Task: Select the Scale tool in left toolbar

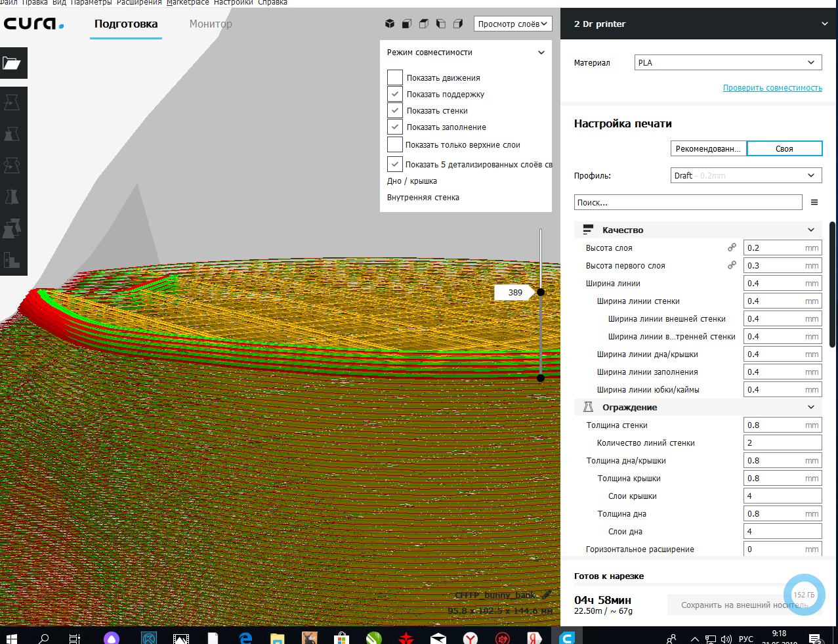Action: (12, 134)
